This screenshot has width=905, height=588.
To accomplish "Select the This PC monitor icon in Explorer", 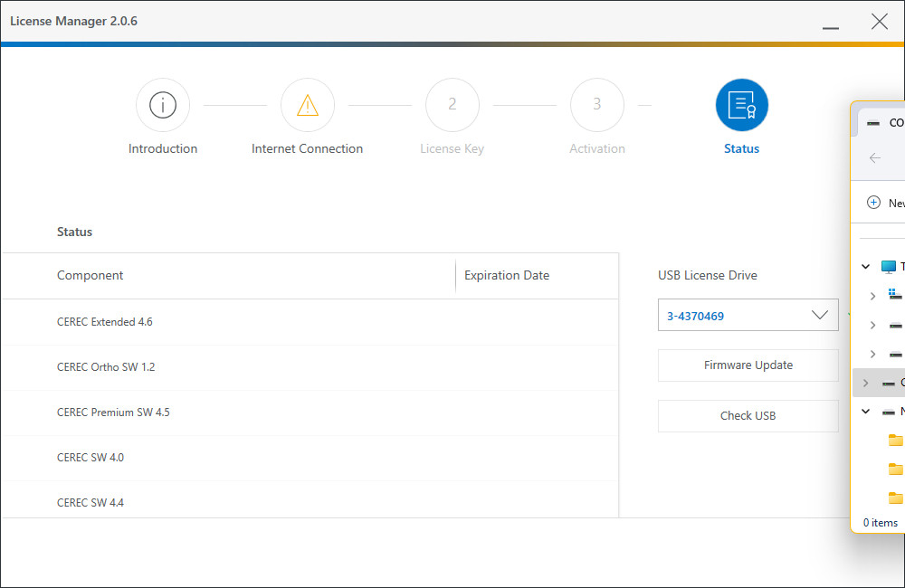I will point(889,266).
